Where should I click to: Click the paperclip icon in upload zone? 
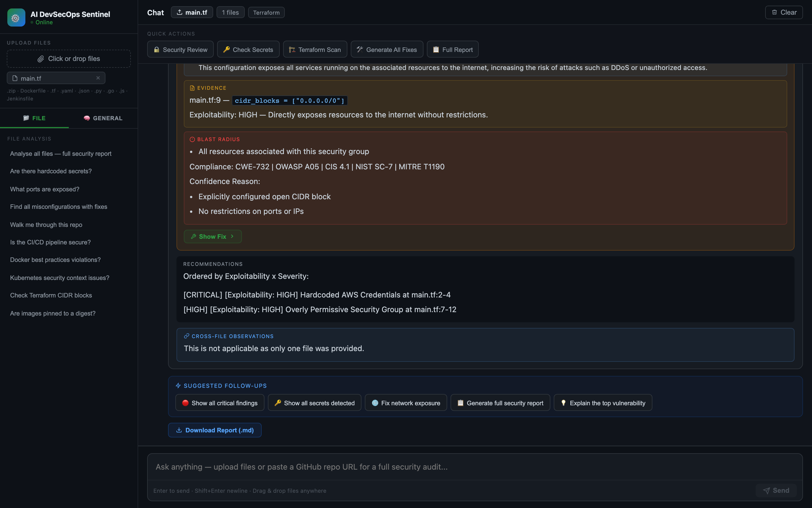click(41, 59)
